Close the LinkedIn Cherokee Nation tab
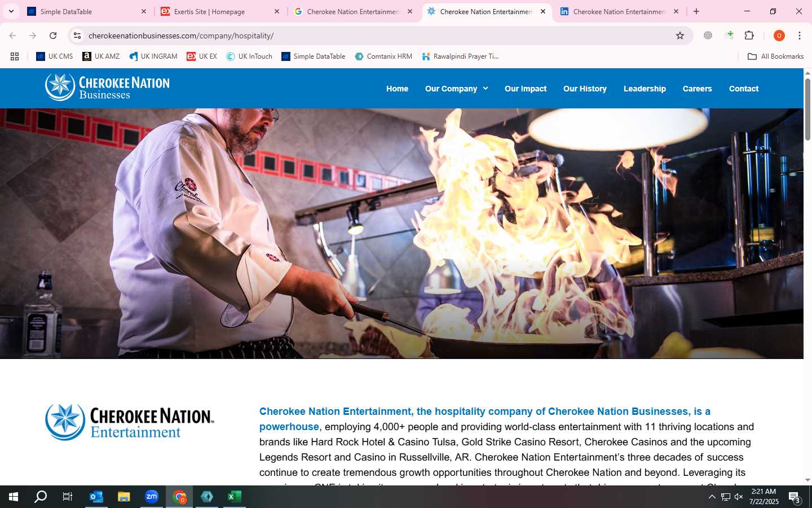 click(676, 11)
